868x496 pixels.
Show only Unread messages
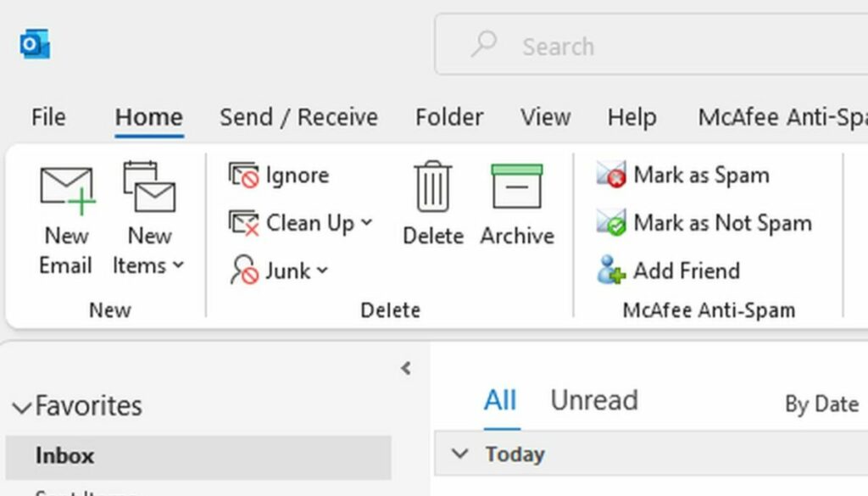coord(593,400)
